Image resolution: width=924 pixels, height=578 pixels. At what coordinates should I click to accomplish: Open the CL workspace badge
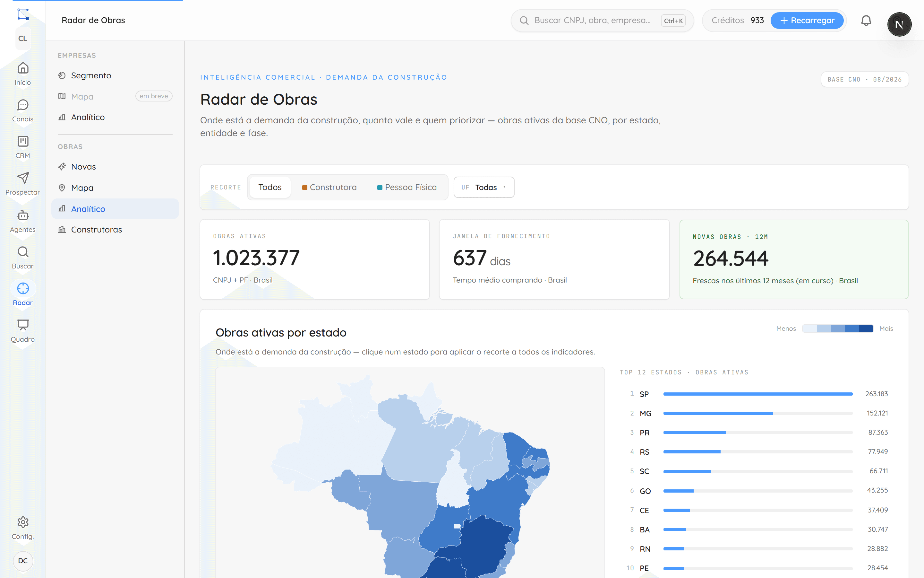click(23, 39)
